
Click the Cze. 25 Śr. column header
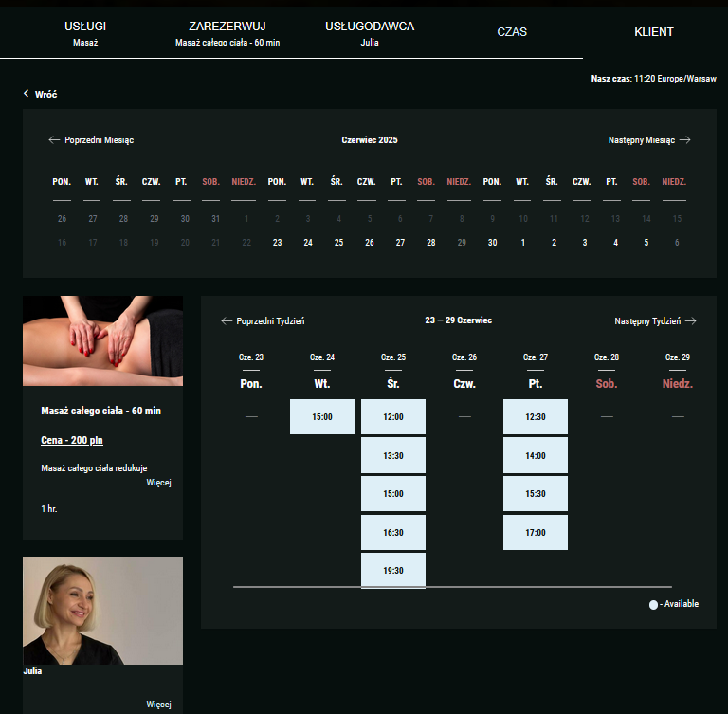393,371
